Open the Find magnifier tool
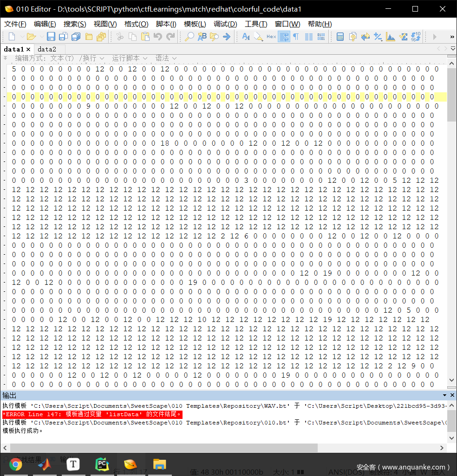457x476 pixels. [x=189, y=37]
